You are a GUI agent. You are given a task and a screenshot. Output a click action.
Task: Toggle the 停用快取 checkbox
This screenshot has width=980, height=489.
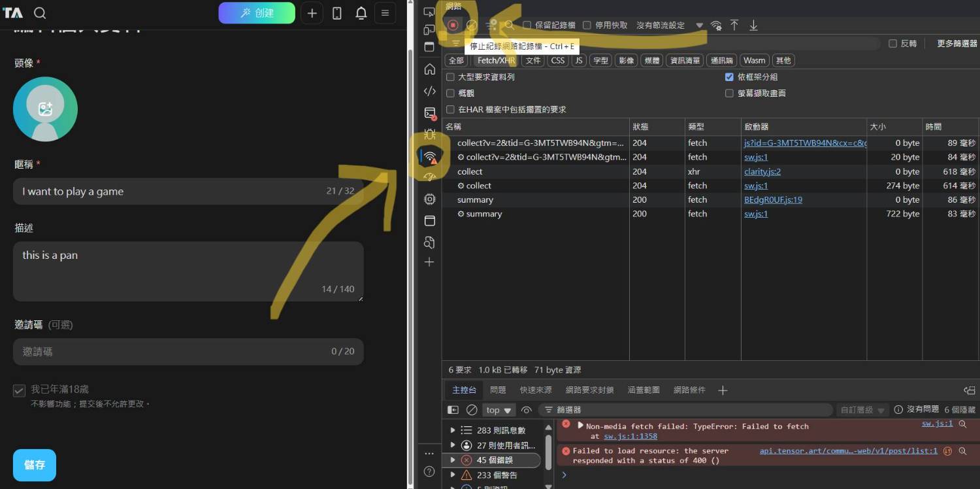click(x=587, y=25)
